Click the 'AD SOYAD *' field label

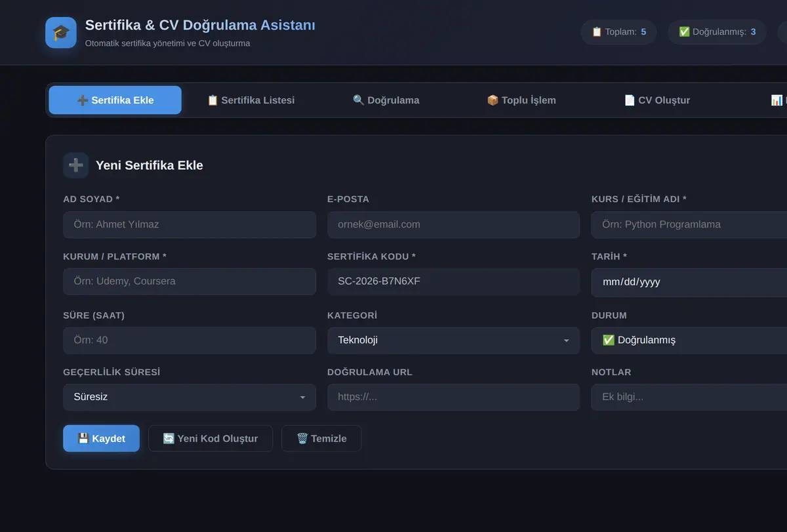91,199
